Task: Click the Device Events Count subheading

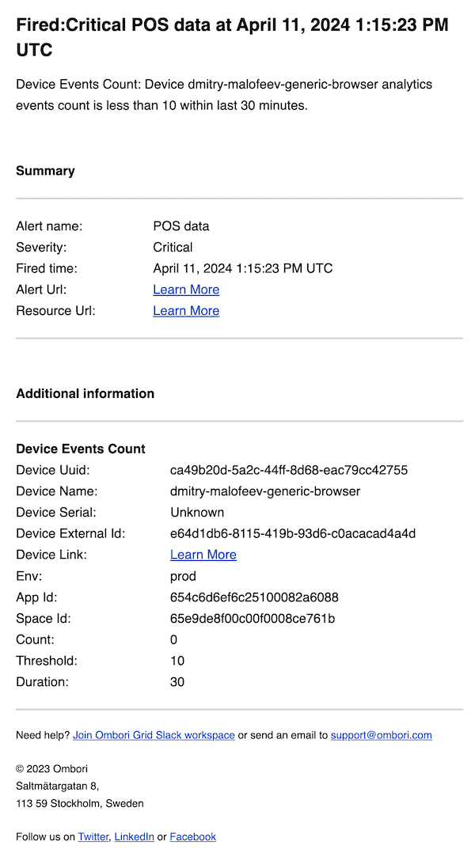Action: coord(80,449)
